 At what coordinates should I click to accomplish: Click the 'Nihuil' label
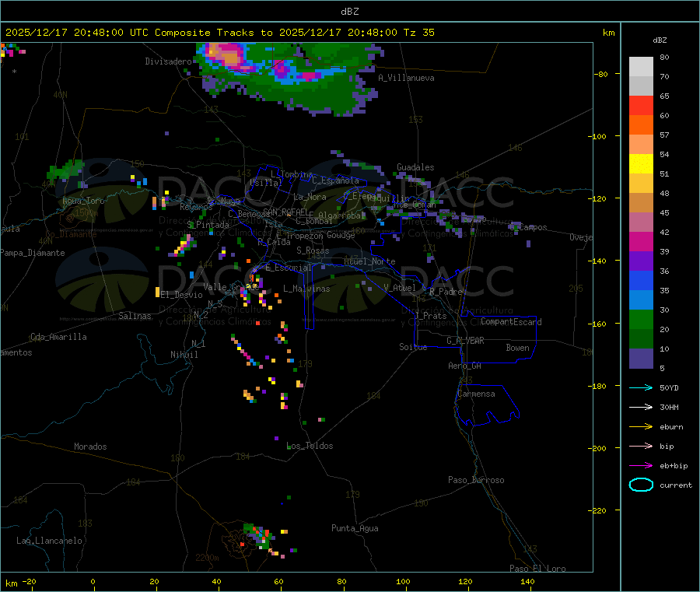(x=184, y=355)
